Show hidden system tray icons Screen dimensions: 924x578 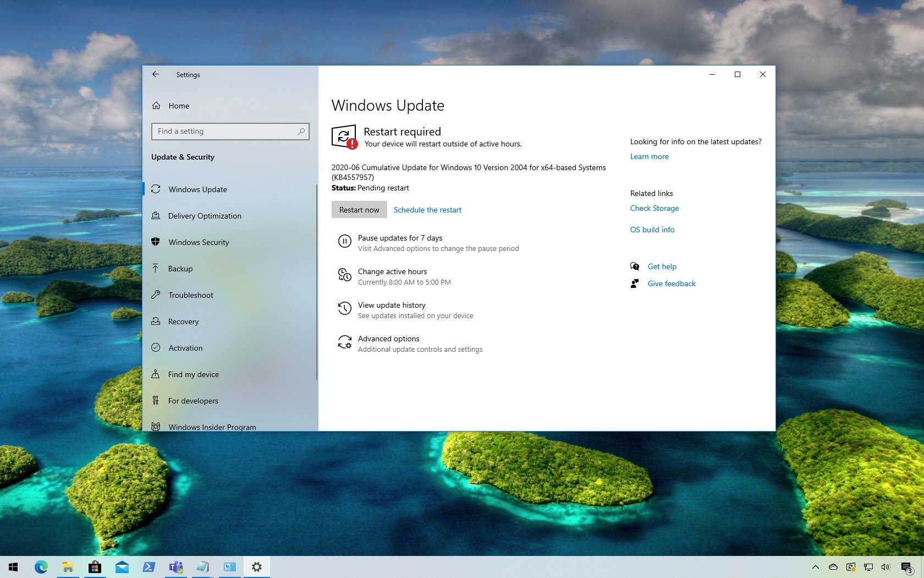816,567
